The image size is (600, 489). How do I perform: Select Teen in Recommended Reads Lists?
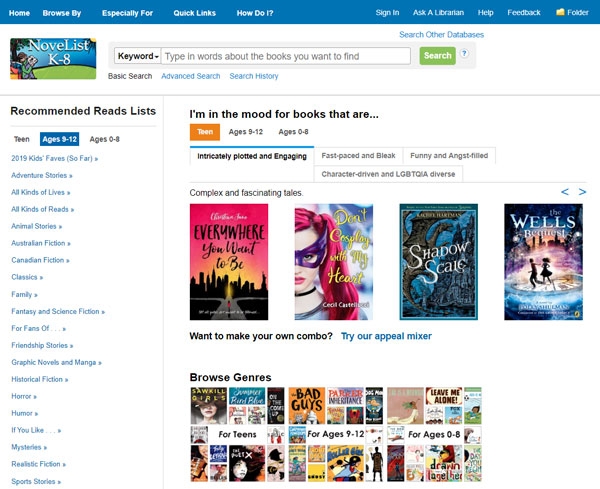[22, 139]
